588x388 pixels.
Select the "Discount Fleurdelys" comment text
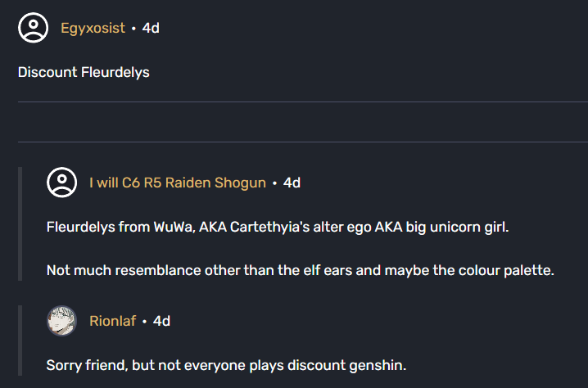pyautogui.click(x=84, y=72)
